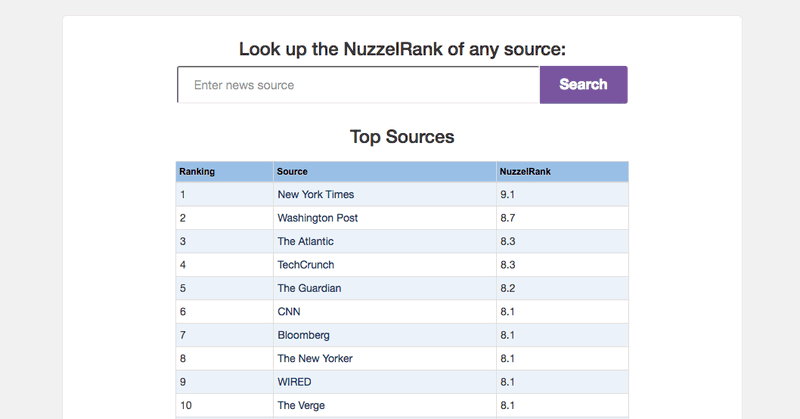Click The Guardian source cell
This screenshot has width=800, height=419.
pyautogui.click(x=385, y=288)
